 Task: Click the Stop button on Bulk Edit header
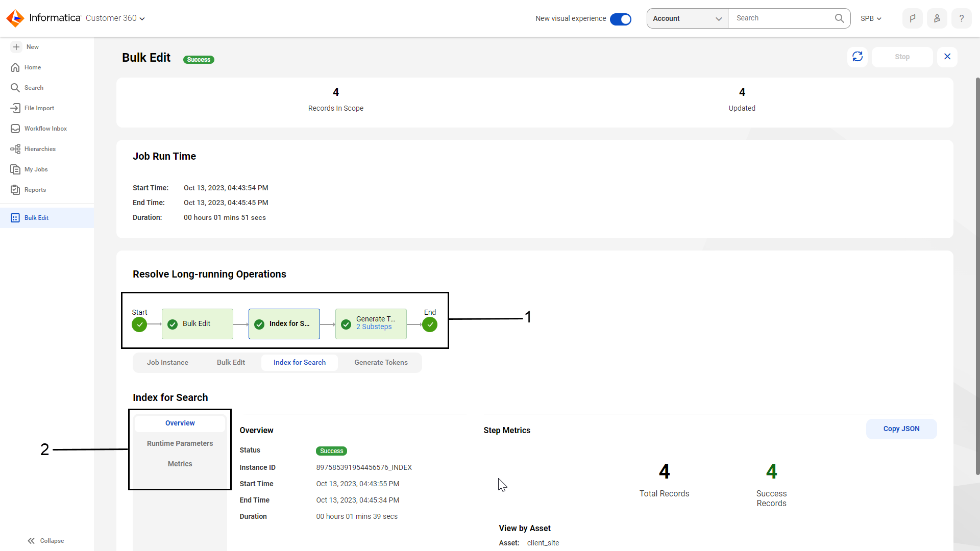(x=902, y=57)
